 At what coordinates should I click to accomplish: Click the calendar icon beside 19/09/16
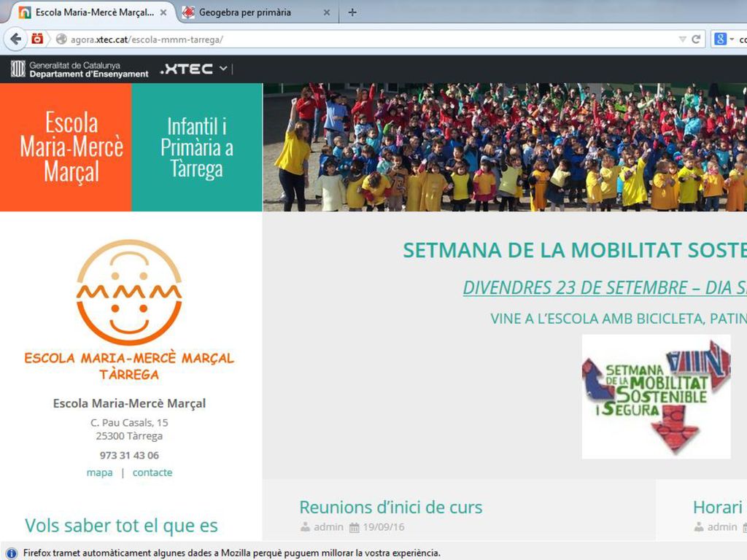click(354, 527)
